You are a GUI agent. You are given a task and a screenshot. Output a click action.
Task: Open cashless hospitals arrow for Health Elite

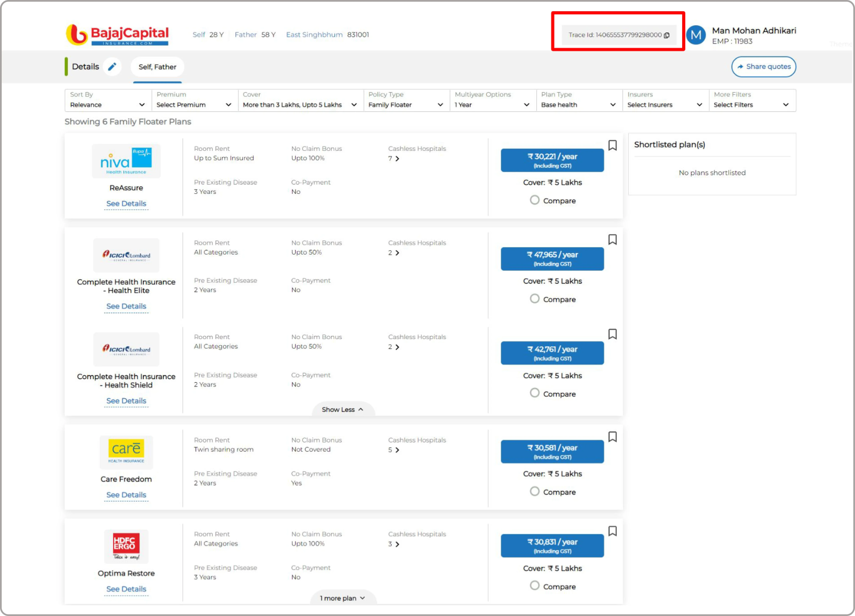point(397,253)
